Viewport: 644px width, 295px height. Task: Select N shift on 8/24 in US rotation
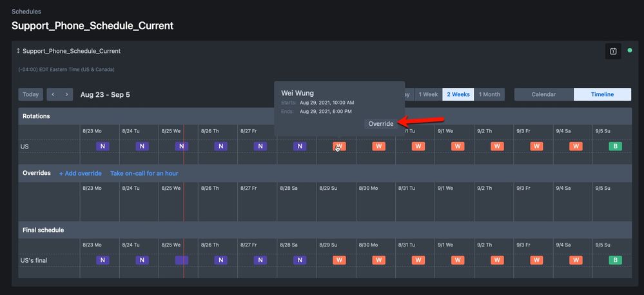click(142, 146)
